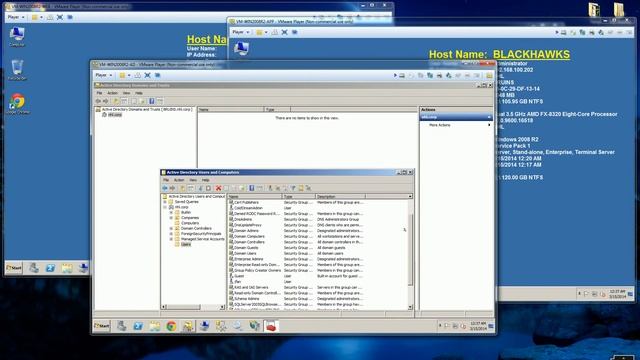Open Google Chrome desktop icon in back VM
Image resolution: width=640 pixels, height=360 pixels.
tap(17, 104)
